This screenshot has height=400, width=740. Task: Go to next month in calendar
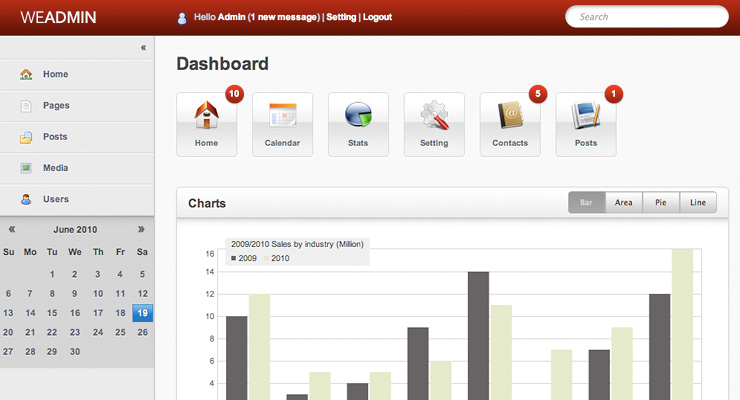click(141, 229)
